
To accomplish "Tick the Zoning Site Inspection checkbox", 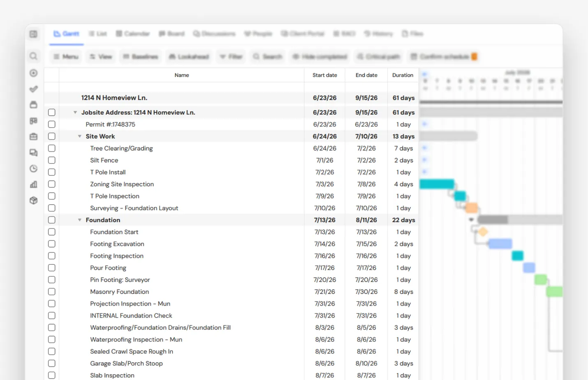I will [x=51, y=184].
